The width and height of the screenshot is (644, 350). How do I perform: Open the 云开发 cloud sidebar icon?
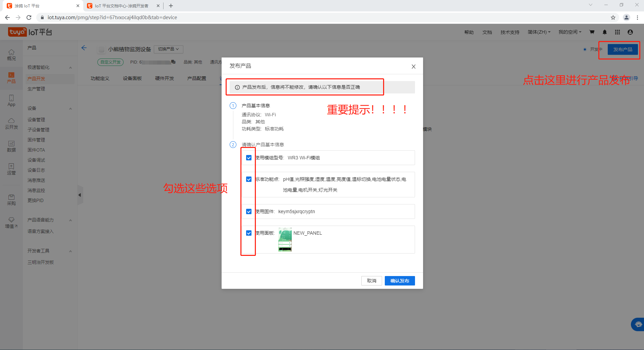point(11,123)
